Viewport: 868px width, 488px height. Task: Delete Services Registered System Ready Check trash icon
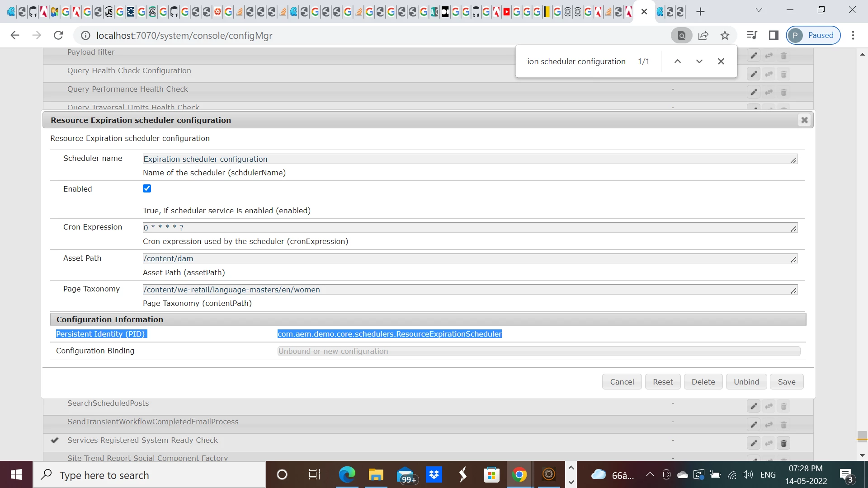pyautogui.click(x=784, y=443)
